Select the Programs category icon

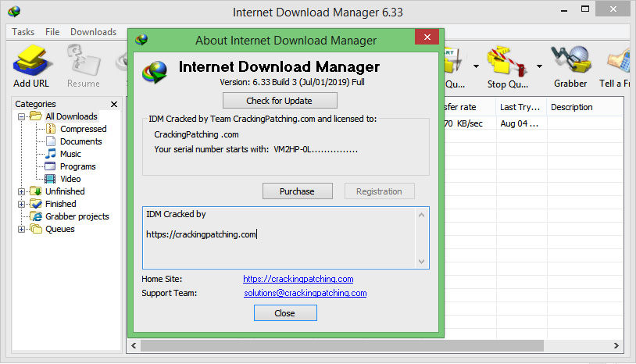coord(50,166)
